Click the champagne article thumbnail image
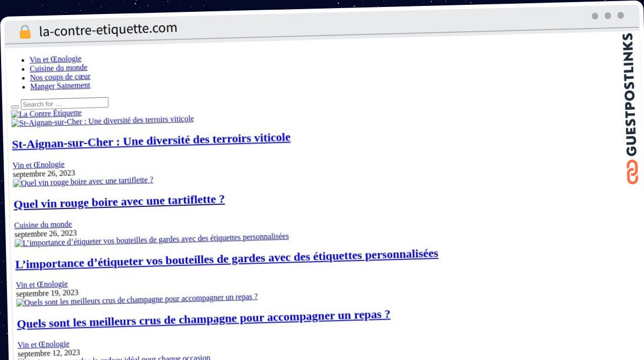 [x=137, y=299]
